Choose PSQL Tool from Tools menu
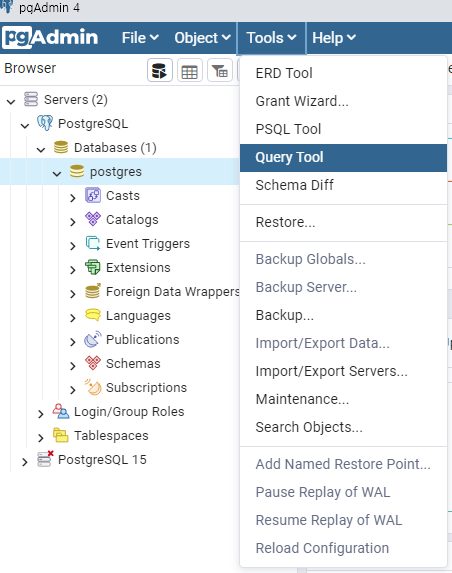Viewport: 452px width, 573px height. [x=343, y=129]
